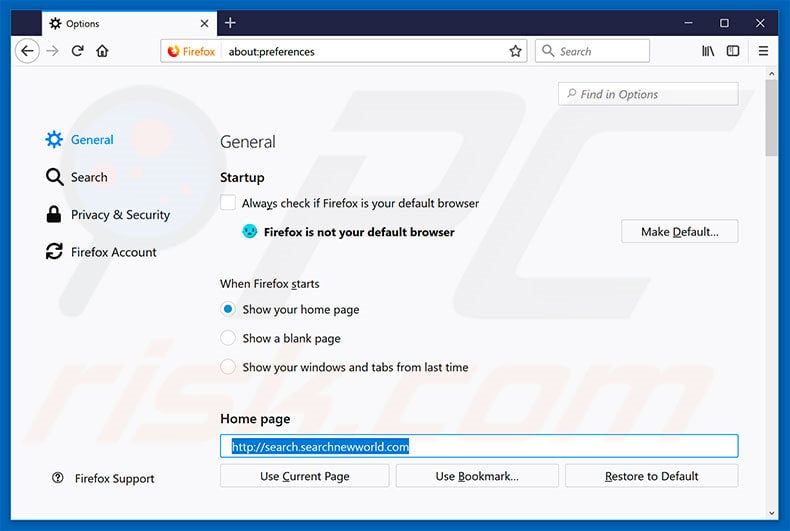The image size is (790, 531).
Task: Enable Always check if Firefox is default
Action: click(x=228, y=203)
